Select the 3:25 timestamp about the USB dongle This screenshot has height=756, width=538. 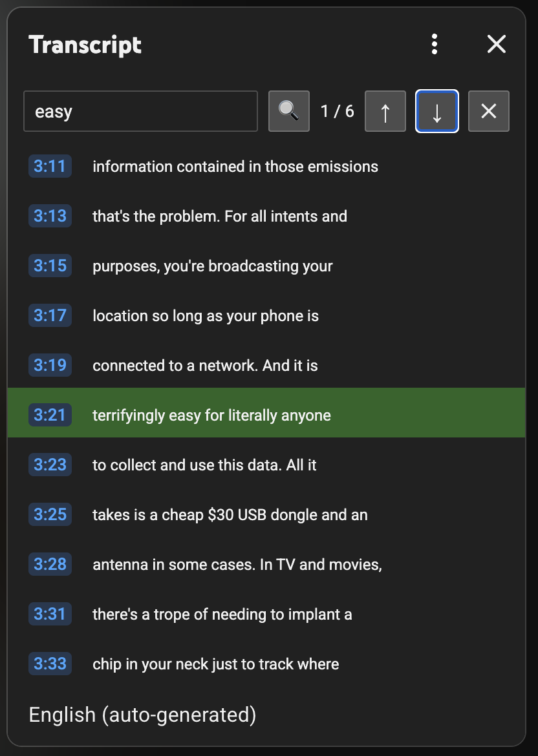50,514
